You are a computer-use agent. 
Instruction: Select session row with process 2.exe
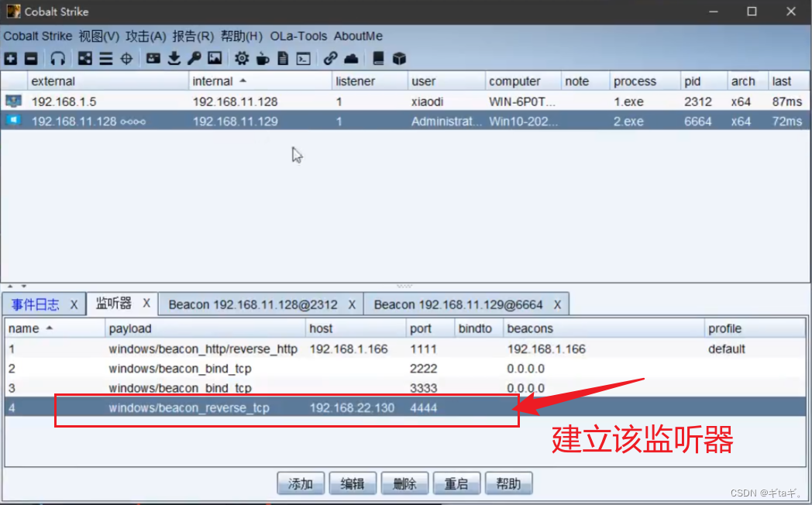click(405, 121)
